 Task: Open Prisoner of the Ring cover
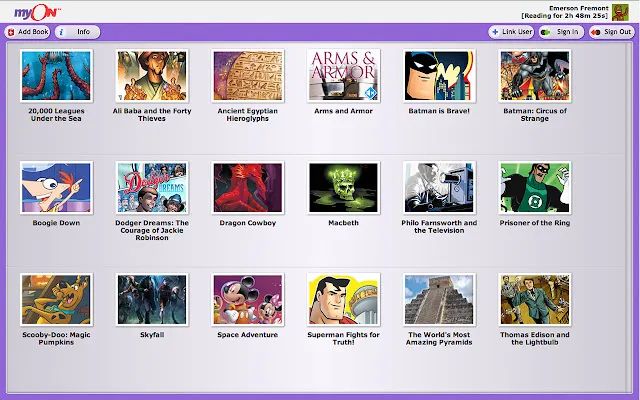[535, 188]
